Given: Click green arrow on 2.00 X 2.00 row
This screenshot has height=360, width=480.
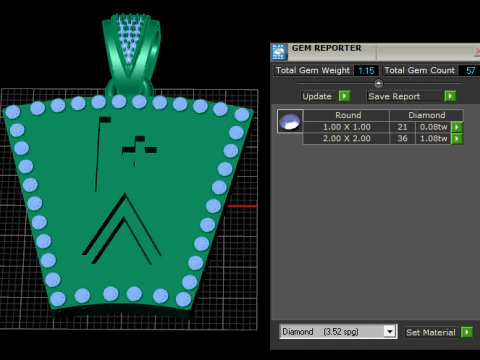Looking at the screenshot, I should tap(457, 138).
